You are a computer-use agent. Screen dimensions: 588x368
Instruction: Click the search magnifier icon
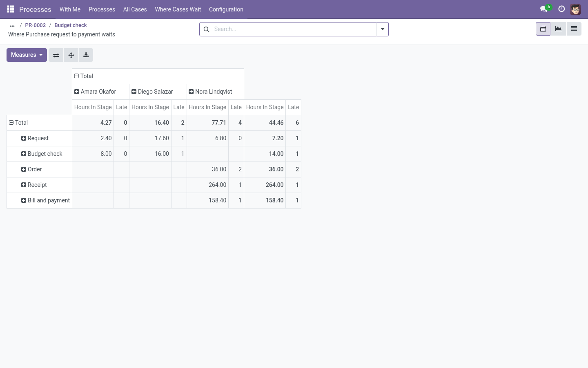point(207,29)
